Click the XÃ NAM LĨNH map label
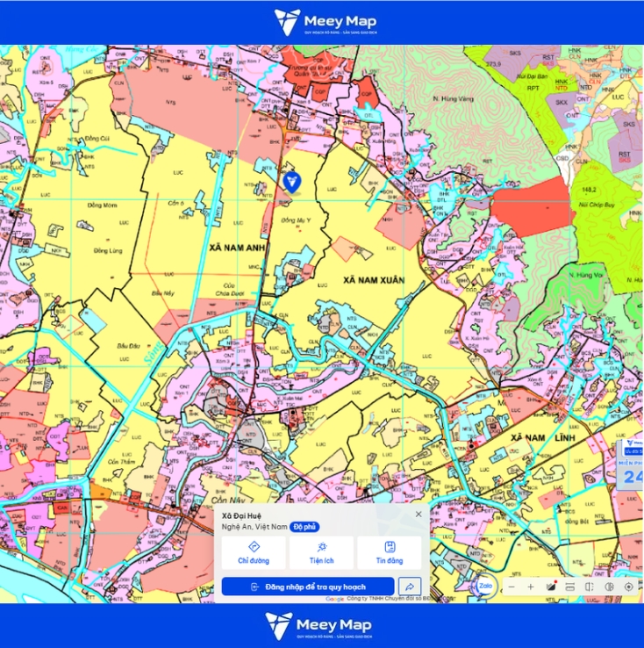This screenshot has width=644, height=648. click(543, 437)
